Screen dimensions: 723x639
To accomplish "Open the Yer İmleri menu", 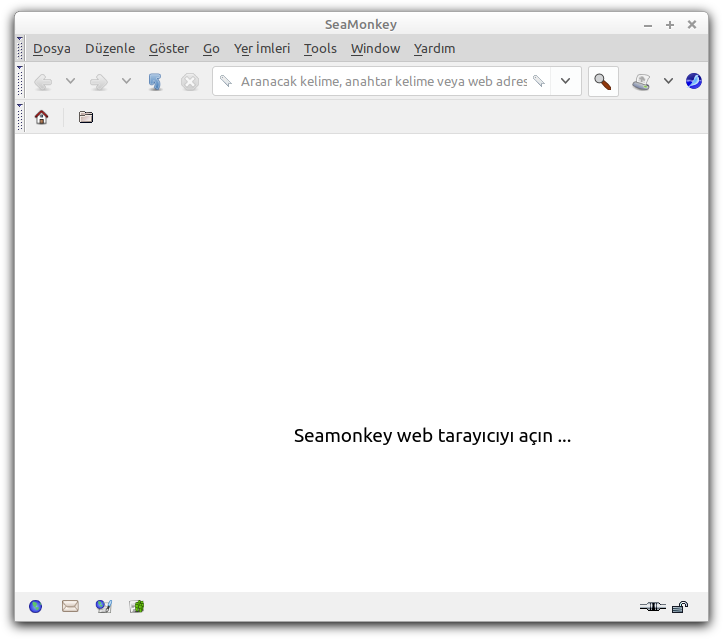I will coord(262,48).
